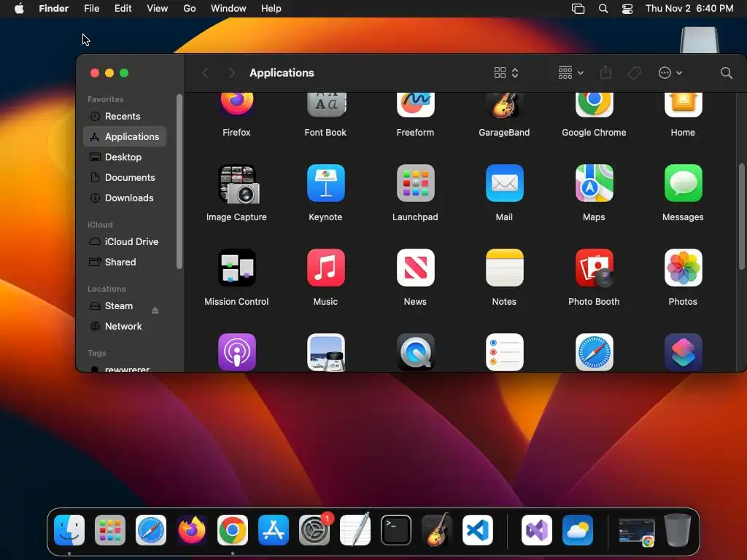Open iCloud Drive in the sidebar
Viewport: 747px width, 560px height.
tap(125, 242)
